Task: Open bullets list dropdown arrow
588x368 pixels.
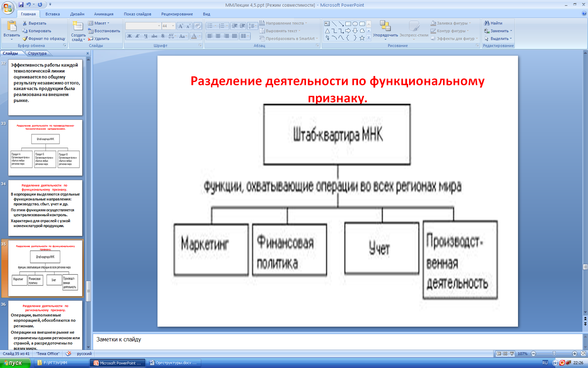Action: point(216,26)
